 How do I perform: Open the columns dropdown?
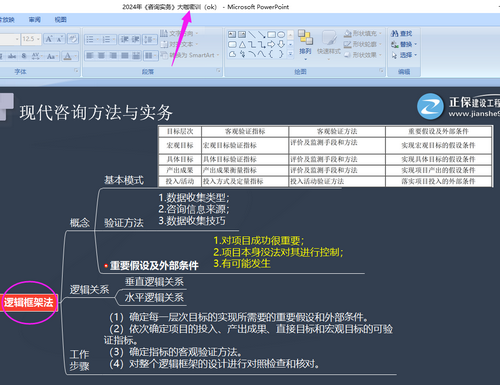tap(151, 55)
